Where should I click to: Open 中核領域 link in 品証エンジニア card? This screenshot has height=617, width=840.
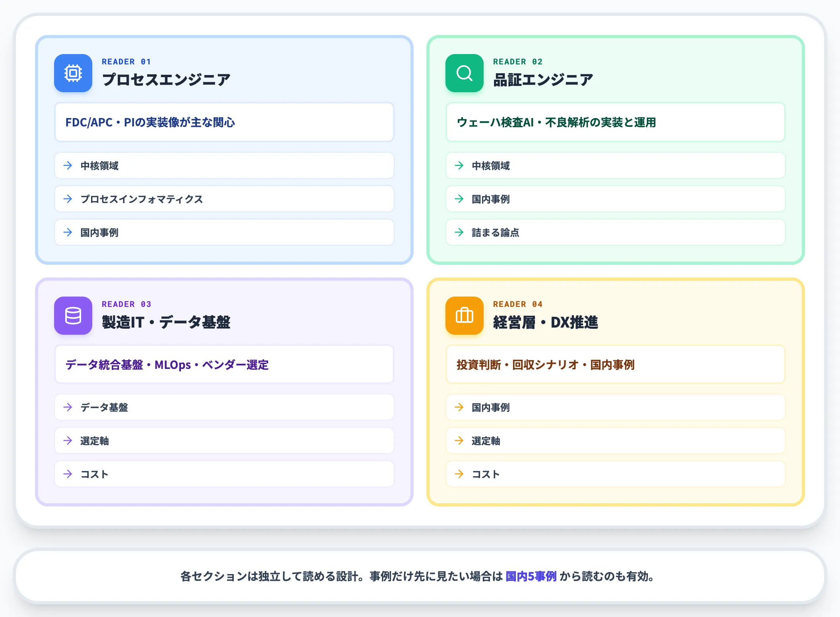point(616,165)
